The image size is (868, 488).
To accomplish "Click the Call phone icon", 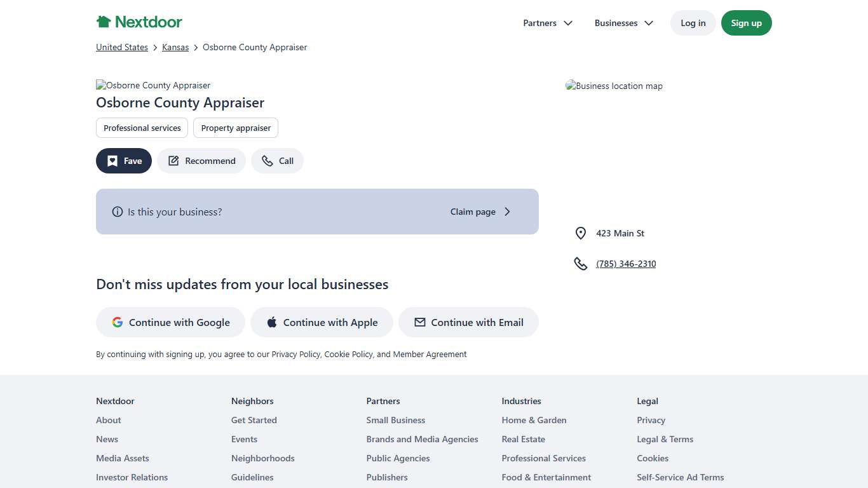I will tap(267, 161).
